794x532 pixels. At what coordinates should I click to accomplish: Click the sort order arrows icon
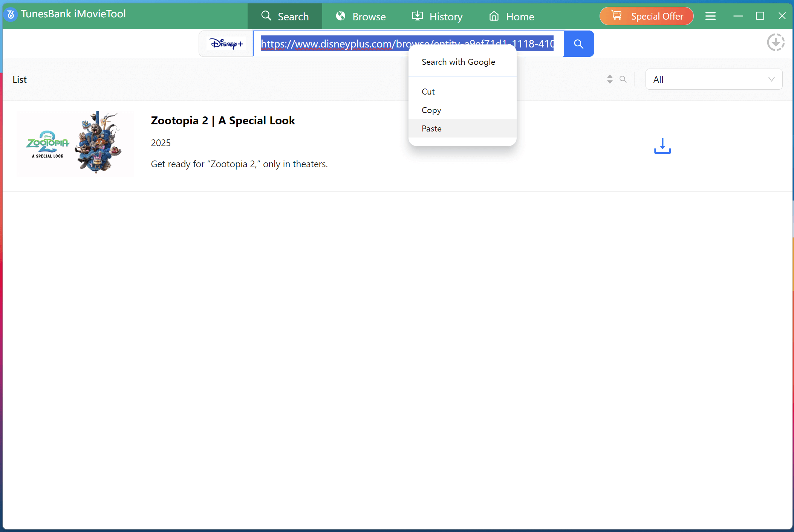pyautogui.click(x=609, y=79)
